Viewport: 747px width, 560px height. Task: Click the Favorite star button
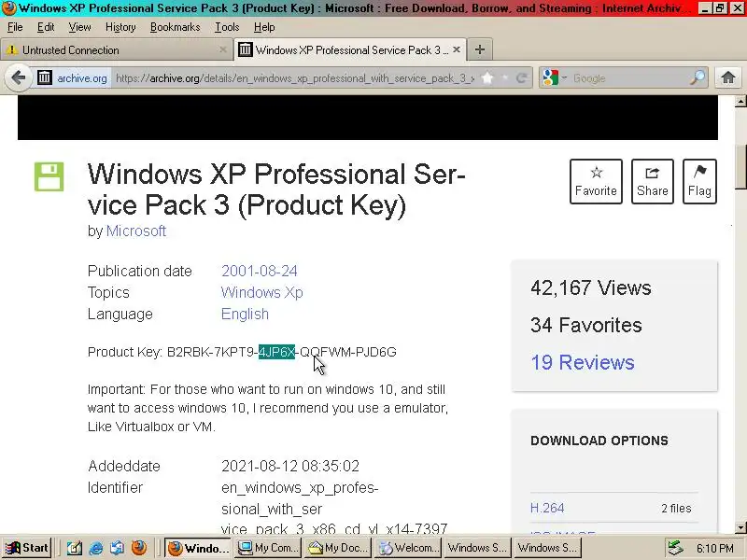596,181
